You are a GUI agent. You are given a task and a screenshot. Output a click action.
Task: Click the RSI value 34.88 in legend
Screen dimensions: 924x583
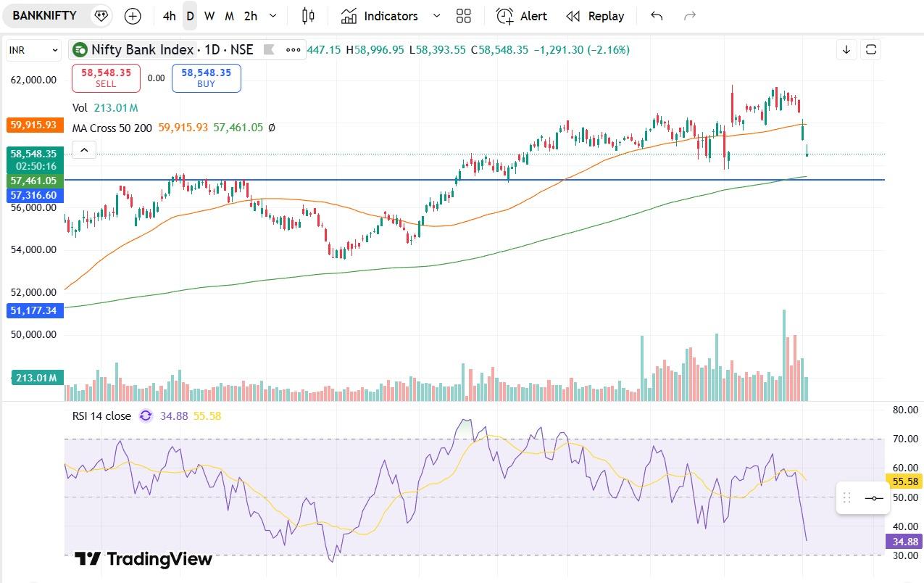pos(174,415)
